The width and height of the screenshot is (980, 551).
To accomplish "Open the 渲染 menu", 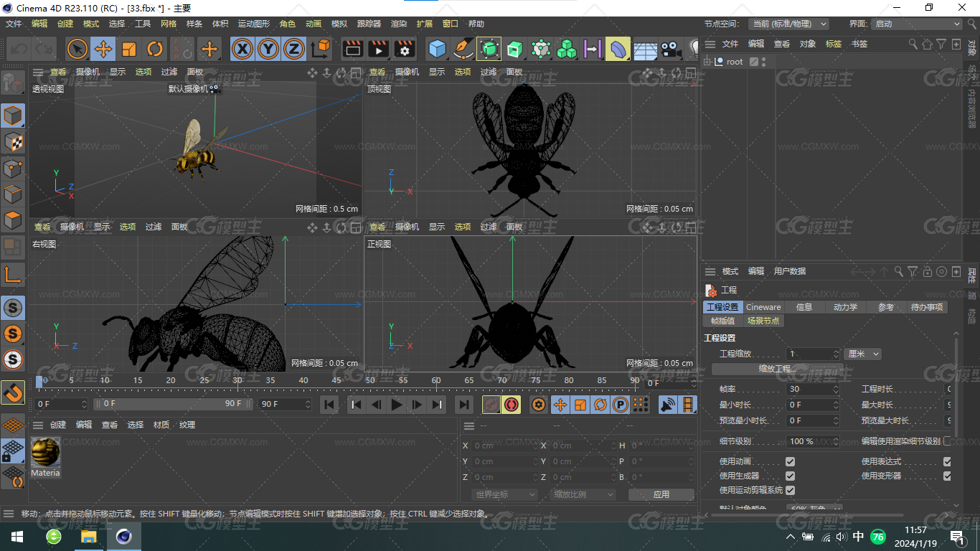I will coord(399,24).
